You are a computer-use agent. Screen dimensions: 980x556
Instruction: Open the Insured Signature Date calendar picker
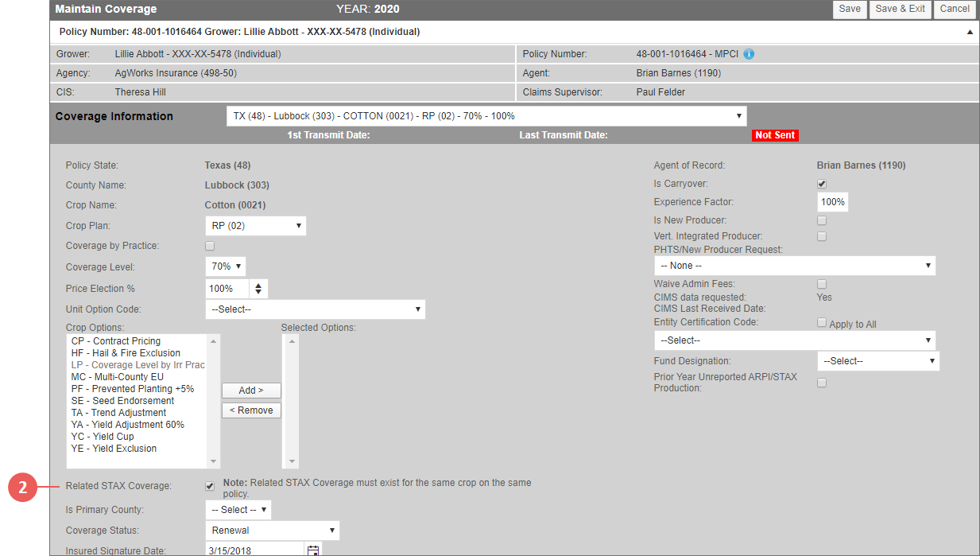pyautogui.click(x=313, y=550)
